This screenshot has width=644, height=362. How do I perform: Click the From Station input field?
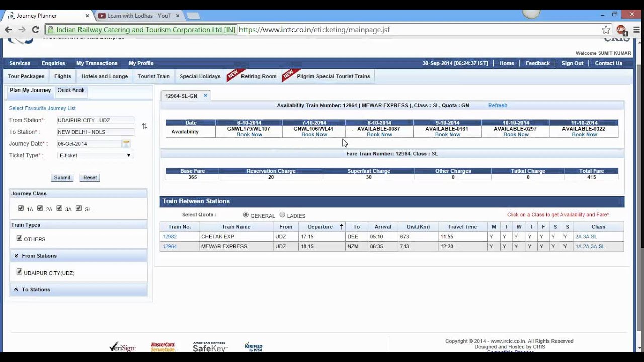96,120
